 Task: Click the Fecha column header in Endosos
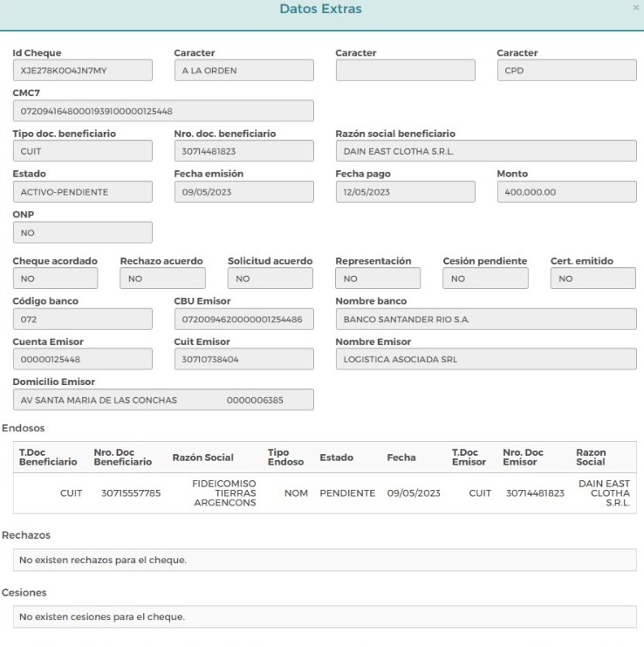[401, 458]
